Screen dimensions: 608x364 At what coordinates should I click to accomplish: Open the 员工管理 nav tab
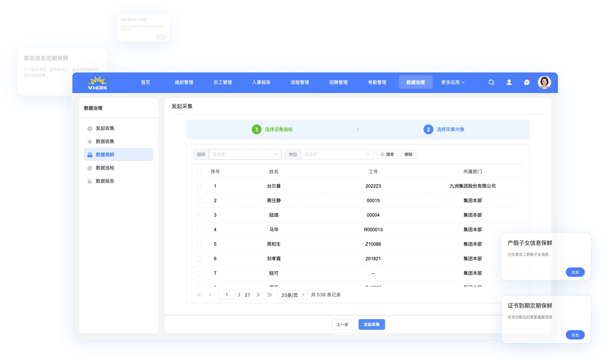click(223, 82)
